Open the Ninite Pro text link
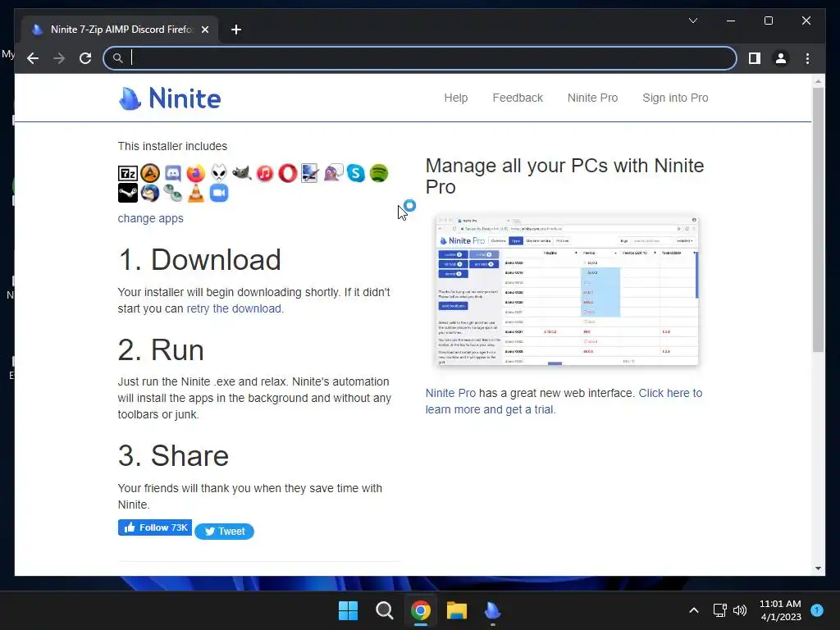This screenshot has width=840, height=630. [450, 393]
